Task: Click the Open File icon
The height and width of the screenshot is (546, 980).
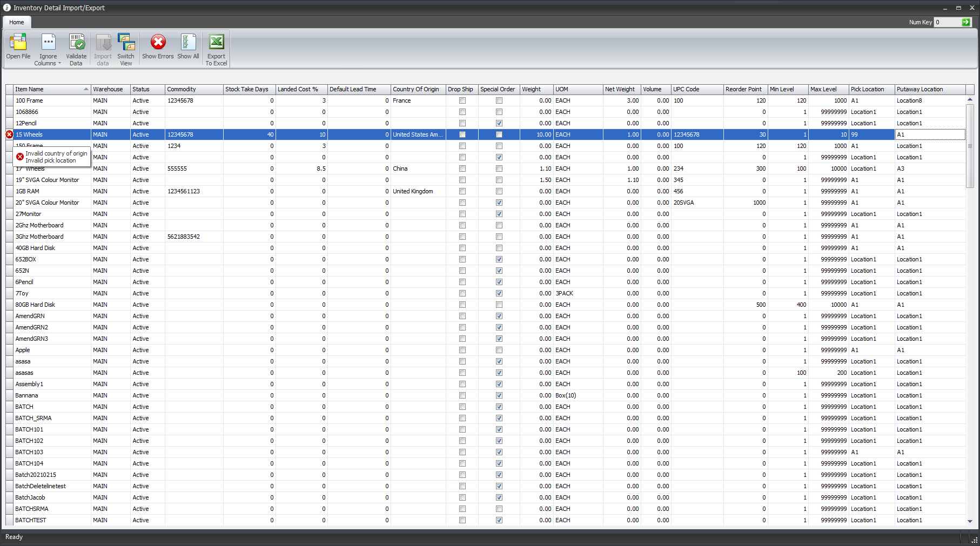Action: tap(18, 43)
